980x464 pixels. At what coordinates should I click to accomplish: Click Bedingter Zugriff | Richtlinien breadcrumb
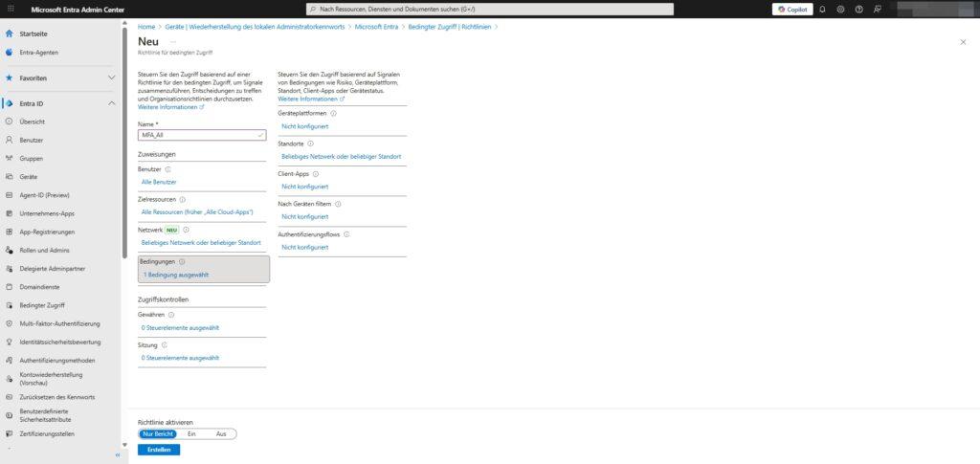(450, 27)
